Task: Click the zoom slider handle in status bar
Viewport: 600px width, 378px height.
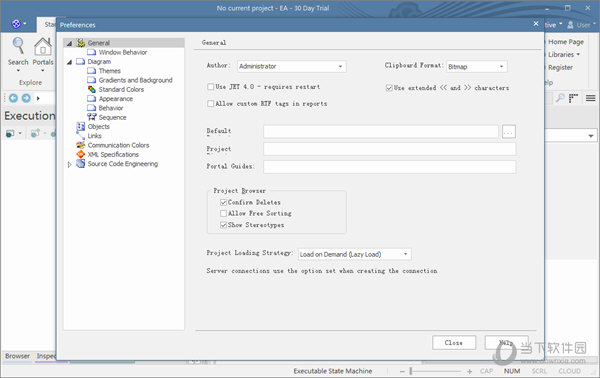Action: coord(411,371)
